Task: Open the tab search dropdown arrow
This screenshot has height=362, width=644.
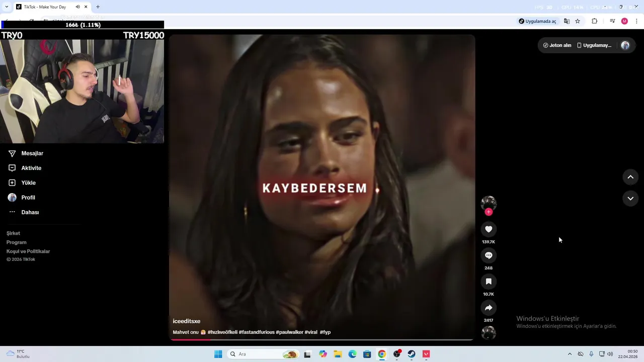Action: click(x=7, y=7)
